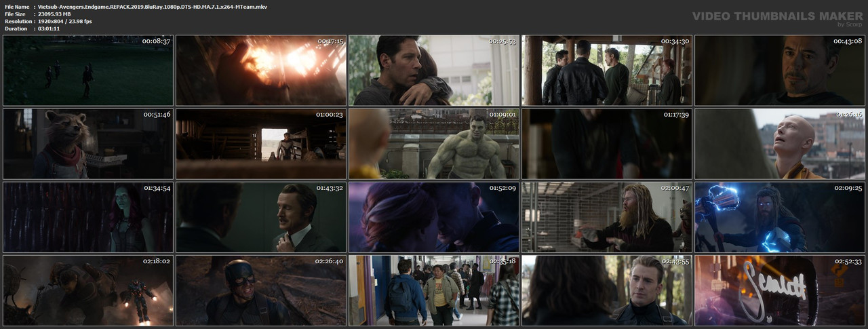Select the dark thumbnail at 01:17:39
Viewport: 868px width, 329px height.
607,144
